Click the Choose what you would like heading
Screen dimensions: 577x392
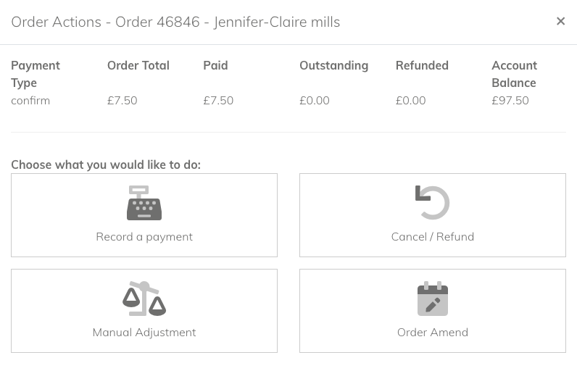[106, 164]
